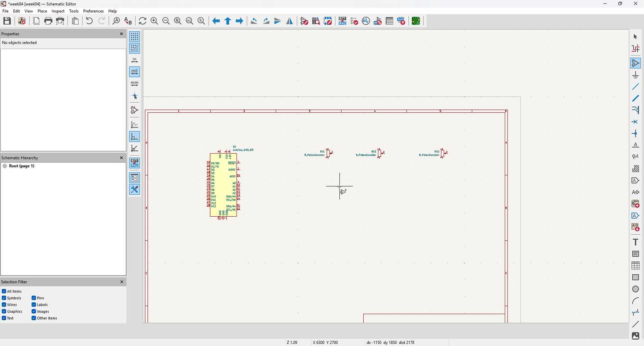Open the Place menu
The height and width of the screenshot is (346, 644).
tap(42, 11)
